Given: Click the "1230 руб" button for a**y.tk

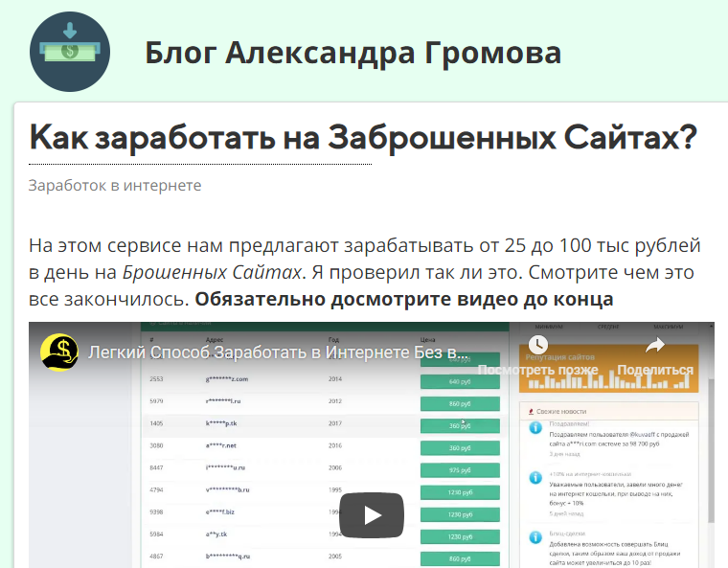Looking at the screenshot, I should pyautogui.click(x=460, y=537).
